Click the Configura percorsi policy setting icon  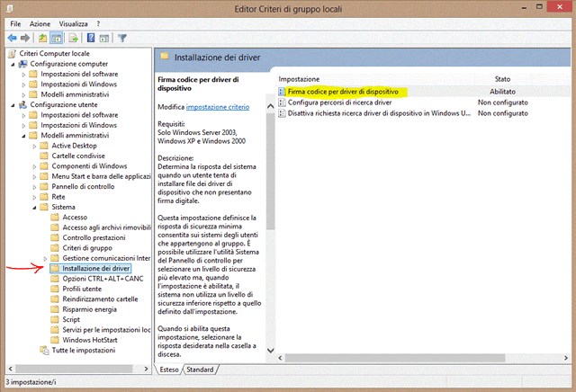pyautogui.click(x=282, y=102)
